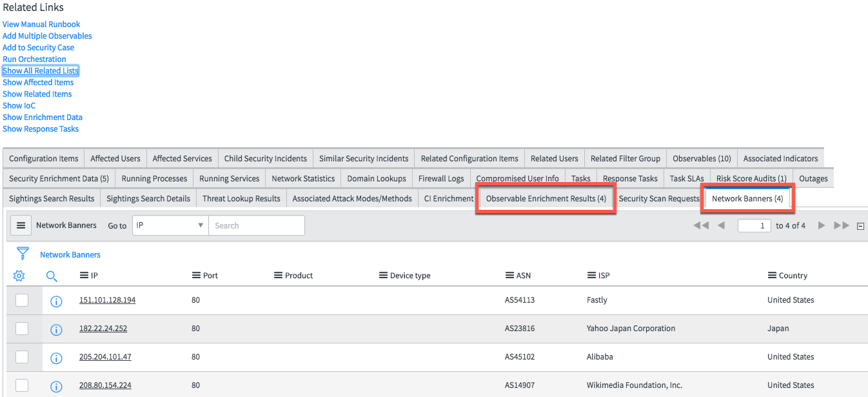
Task: Open the Go to field dropdown
Action: 170,225
